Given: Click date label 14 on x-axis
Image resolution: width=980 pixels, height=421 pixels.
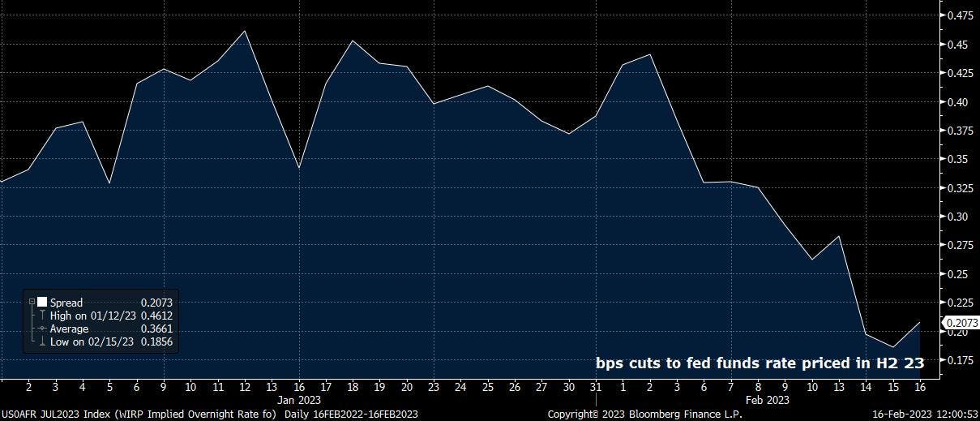Looking at the screenshot, I should [x=867, y=387].
